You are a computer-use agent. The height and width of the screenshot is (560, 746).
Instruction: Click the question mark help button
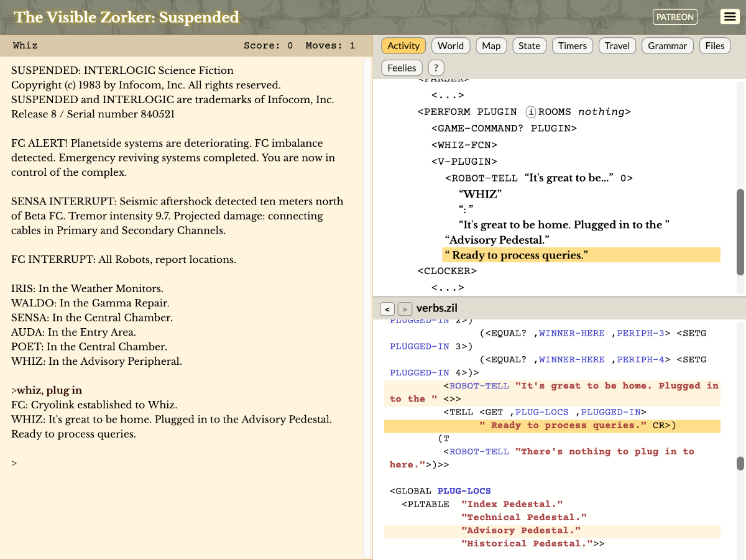coord(436,68)
